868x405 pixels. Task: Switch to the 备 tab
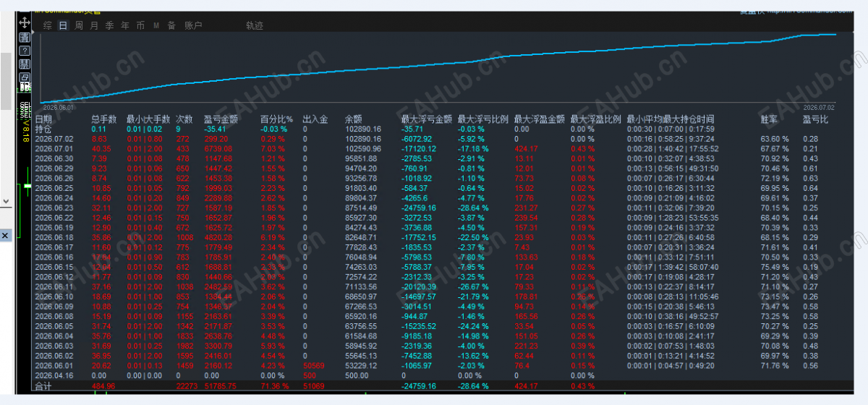point(171,25)
